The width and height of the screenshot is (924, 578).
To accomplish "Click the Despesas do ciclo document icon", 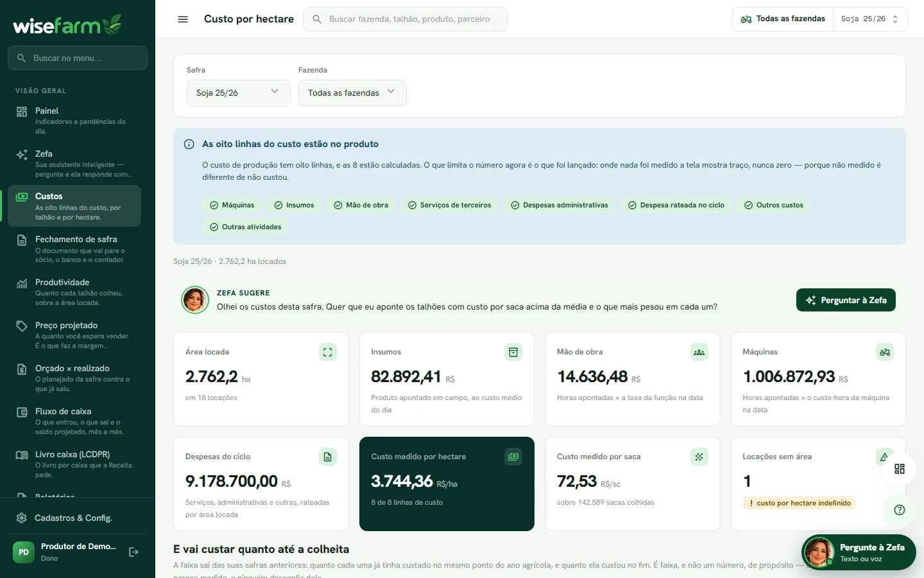I will pos(328,457).
